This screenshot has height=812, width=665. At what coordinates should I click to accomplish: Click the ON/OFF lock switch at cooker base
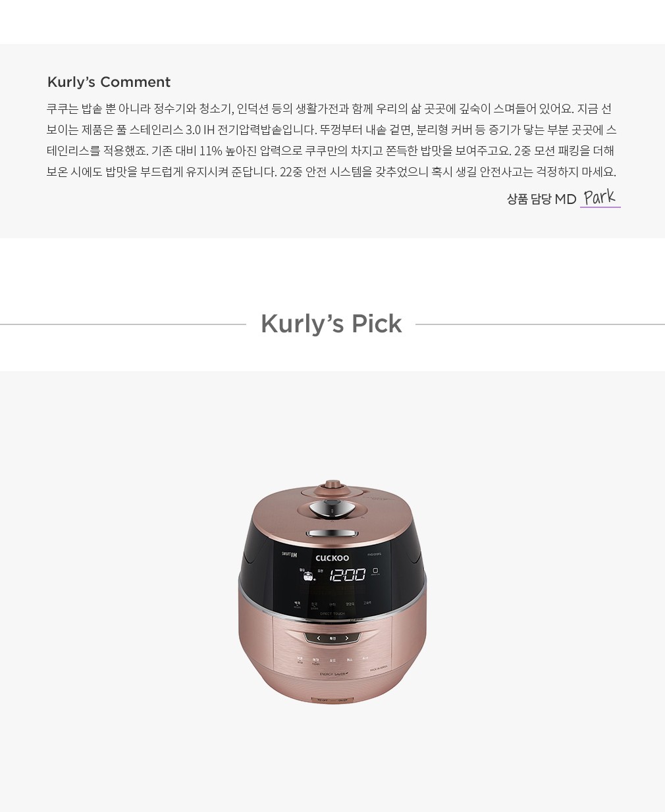pos(332,699)
